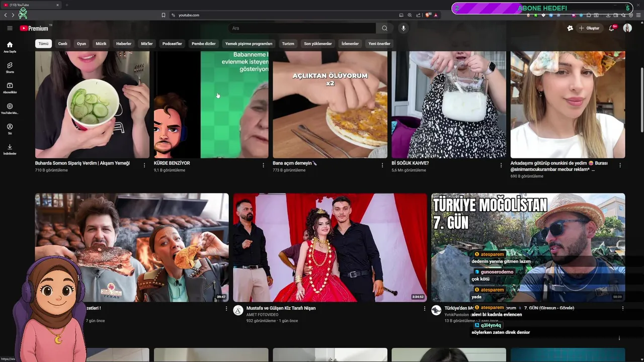This screenshot has width=644, height=362.
Task: Open the account avatar menu
Action: click(x=627, y=28)
